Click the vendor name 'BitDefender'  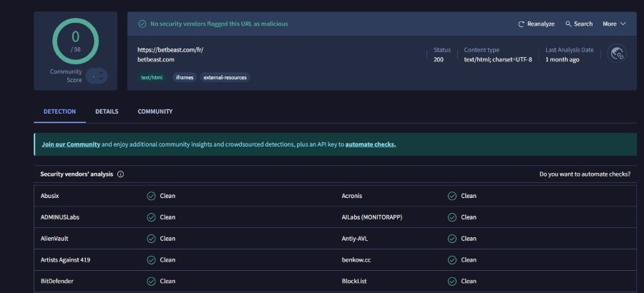(x=57, y=281)
